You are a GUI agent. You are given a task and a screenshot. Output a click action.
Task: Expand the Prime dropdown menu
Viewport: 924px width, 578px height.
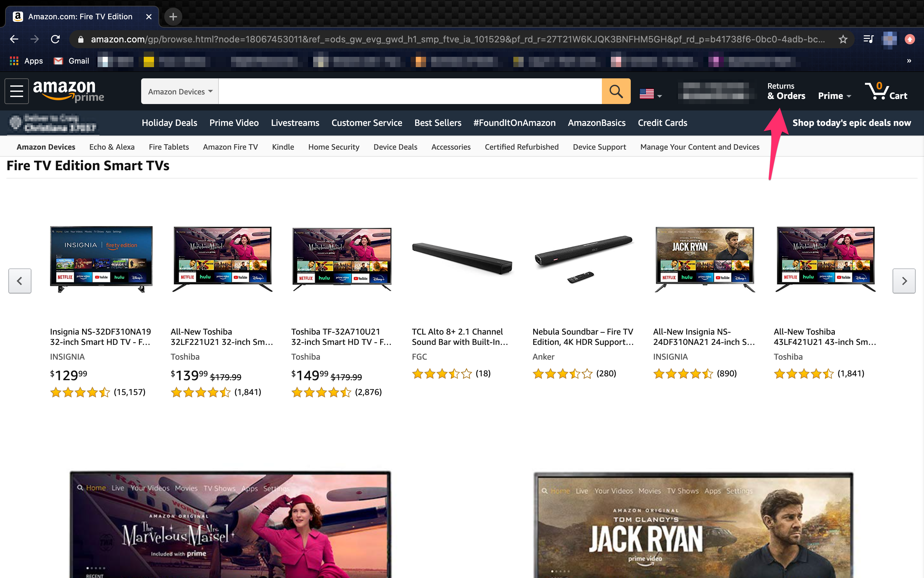[834, 96]
